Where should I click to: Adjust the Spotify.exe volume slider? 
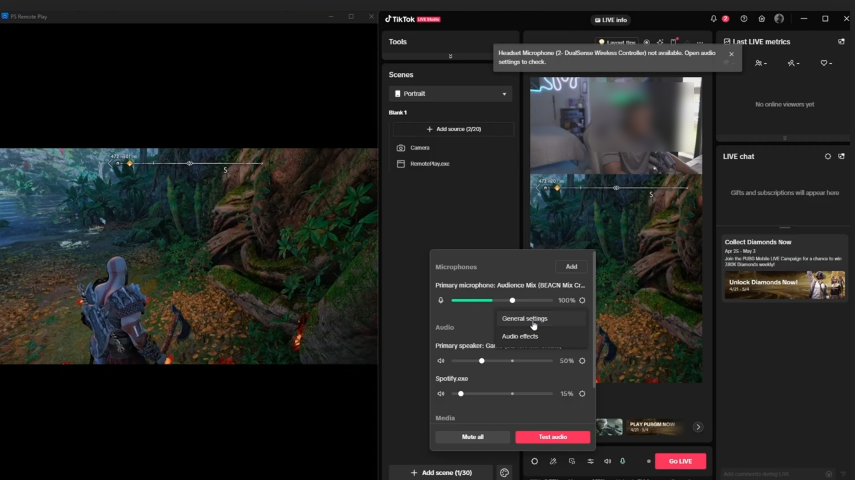click(x=461, y=394)
